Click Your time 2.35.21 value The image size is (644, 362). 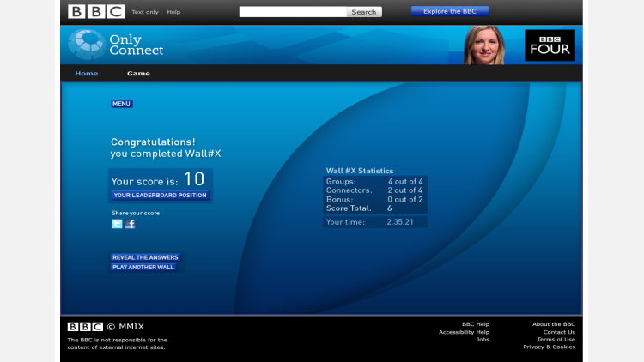pos(400,222)
